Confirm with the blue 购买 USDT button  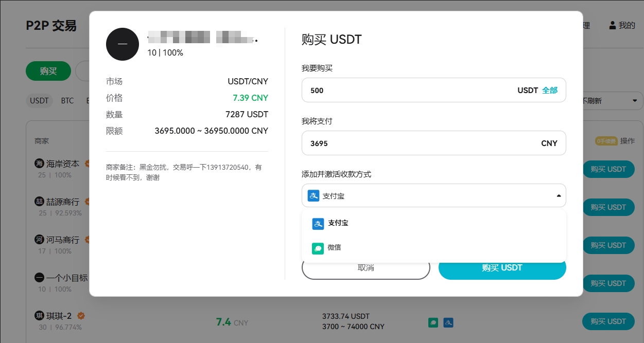[x=502, y=268]
